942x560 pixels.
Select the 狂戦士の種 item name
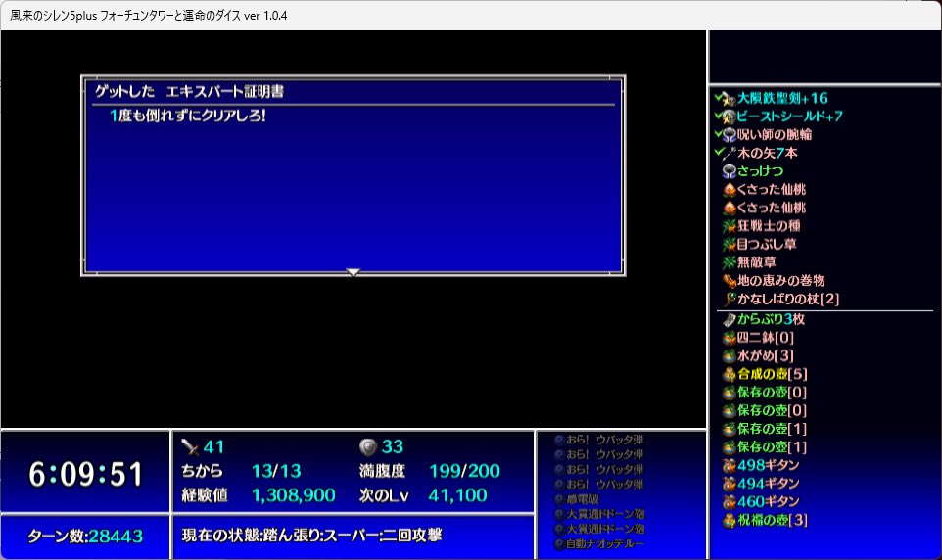coord(769,226)
